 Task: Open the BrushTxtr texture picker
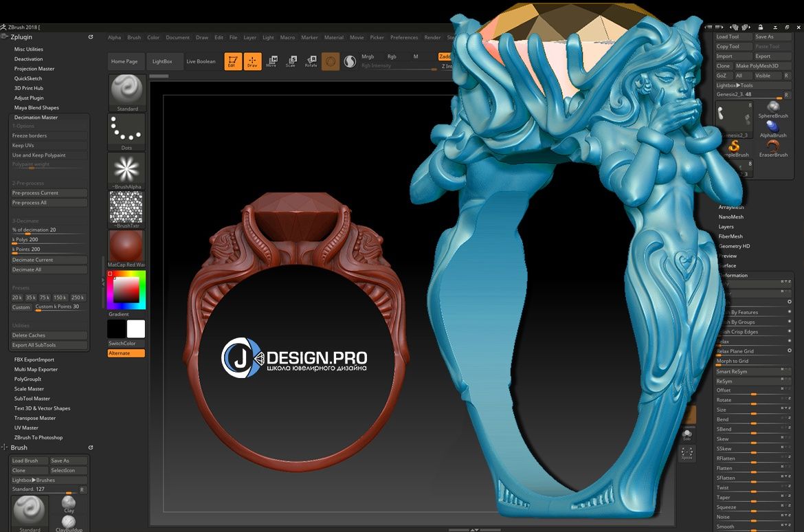click(126, 210)
